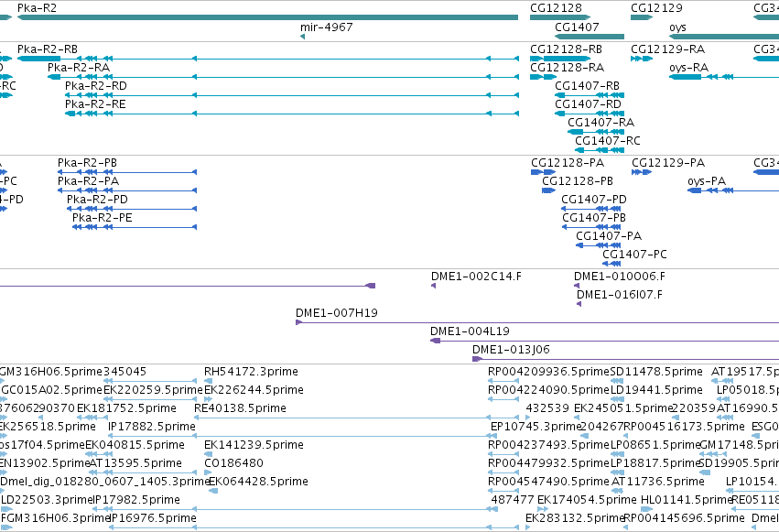
Task: Click the DME1-002C14.F arrow marker
Action: (x=433, y=286)
